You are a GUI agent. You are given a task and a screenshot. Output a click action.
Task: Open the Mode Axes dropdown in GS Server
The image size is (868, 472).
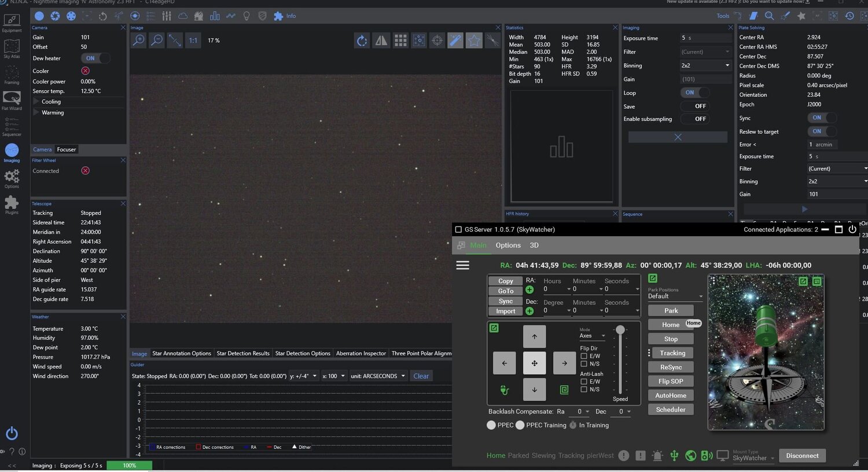pos(593,336)
